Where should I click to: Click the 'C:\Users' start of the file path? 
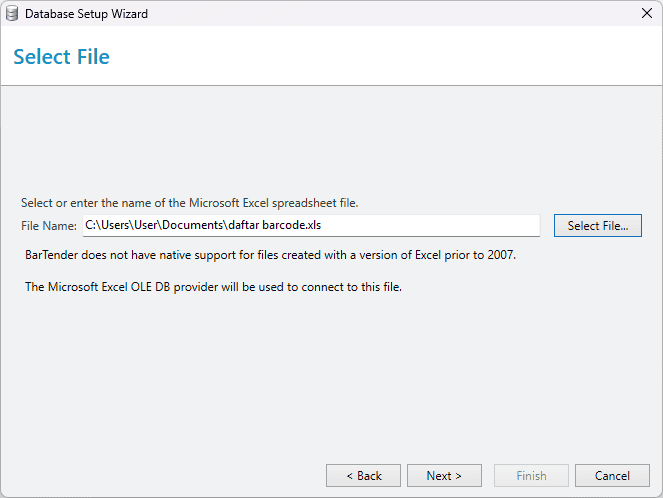[x=107, y=225]
